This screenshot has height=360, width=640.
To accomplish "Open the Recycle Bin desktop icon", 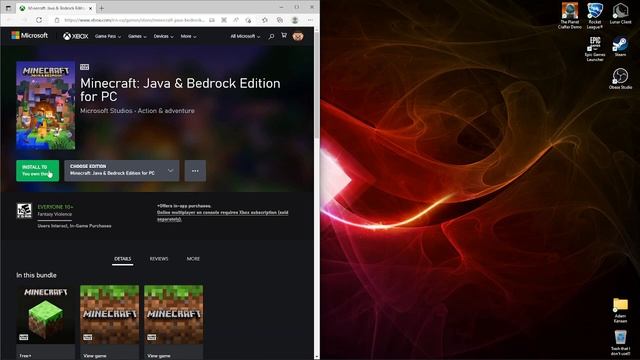I will pos(620,343).
